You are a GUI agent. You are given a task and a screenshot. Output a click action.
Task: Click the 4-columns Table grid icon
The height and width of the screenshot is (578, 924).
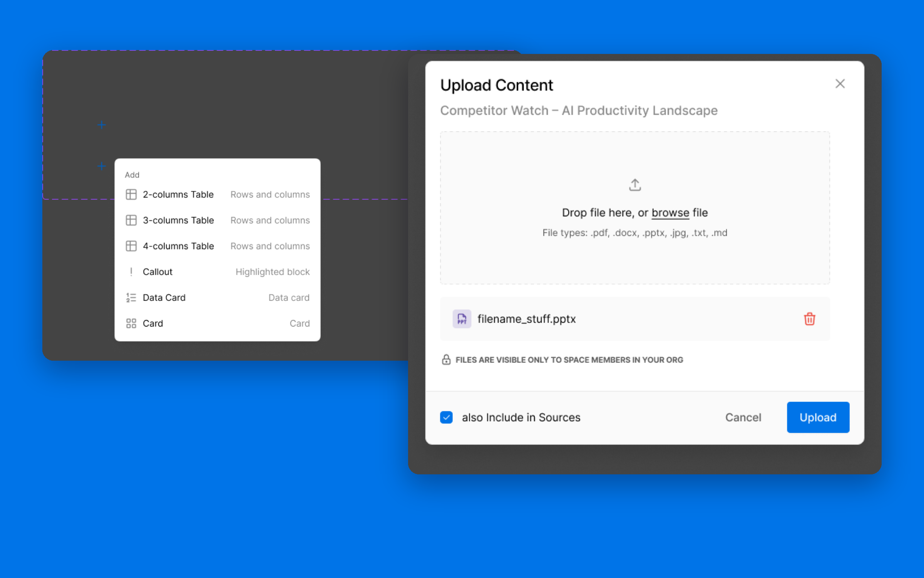[131, 246]
